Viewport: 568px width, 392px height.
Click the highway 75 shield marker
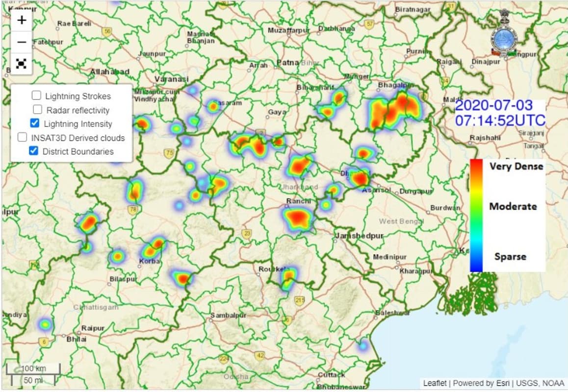point(170,153)
